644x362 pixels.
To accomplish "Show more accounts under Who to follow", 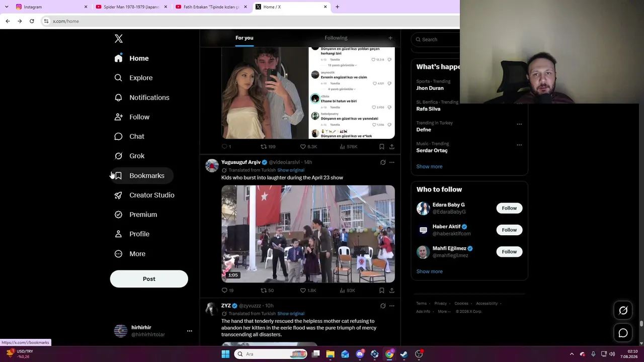I will 429,271.
